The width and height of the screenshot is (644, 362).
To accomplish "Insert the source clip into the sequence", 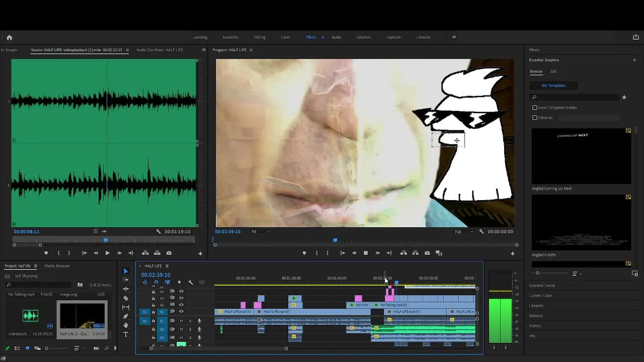I will [145, 253].
